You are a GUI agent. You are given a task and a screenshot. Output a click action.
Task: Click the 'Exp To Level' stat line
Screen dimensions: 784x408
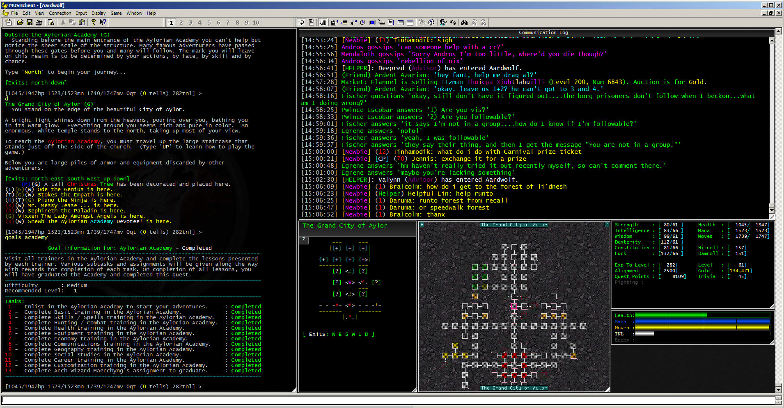tap(646, 265)
